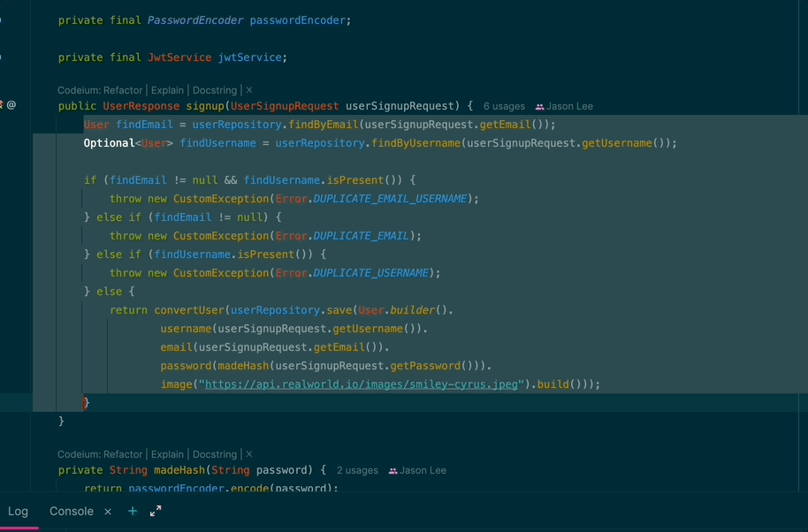Click Codeium Refactor above madeHash method
808x532 pixels.
pos(123,454)
